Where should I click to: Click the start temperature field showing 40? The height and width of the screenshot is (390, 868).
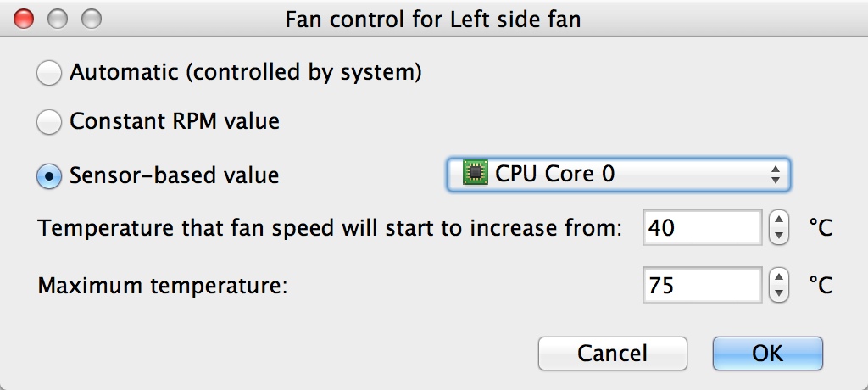click(702, 227)
